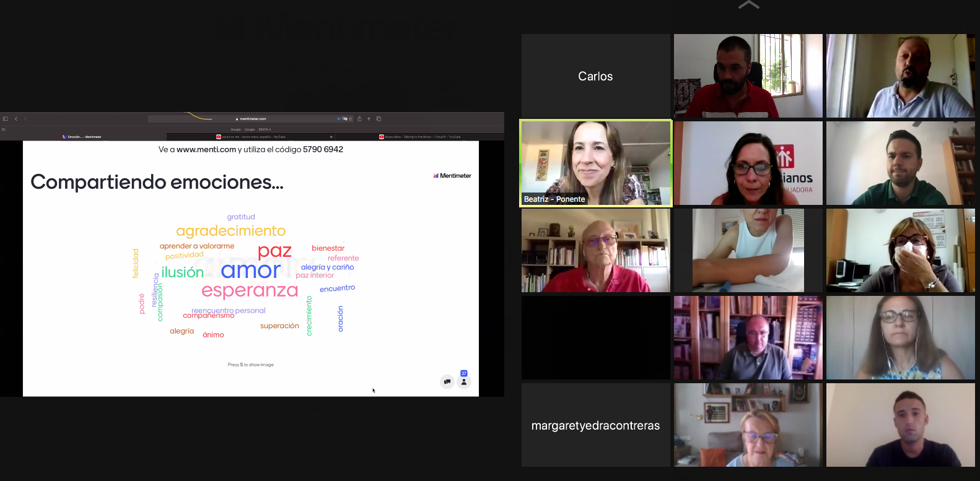This screenshot has width=980, height=481.
Task: Reload page with refresh icon
Action: click(x=351, y=119)
